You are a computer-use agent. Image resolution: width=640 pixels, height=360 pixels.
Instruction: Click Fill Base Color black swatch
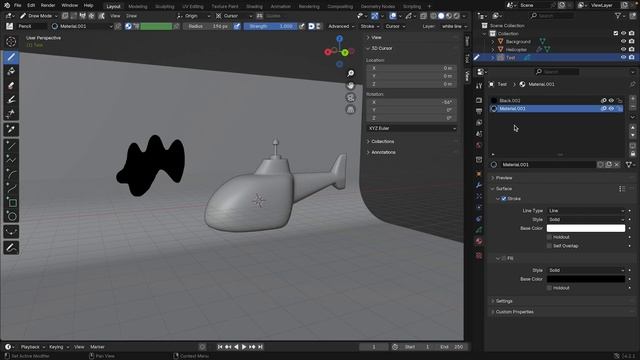pyautogui.click(x=586, y=279)
